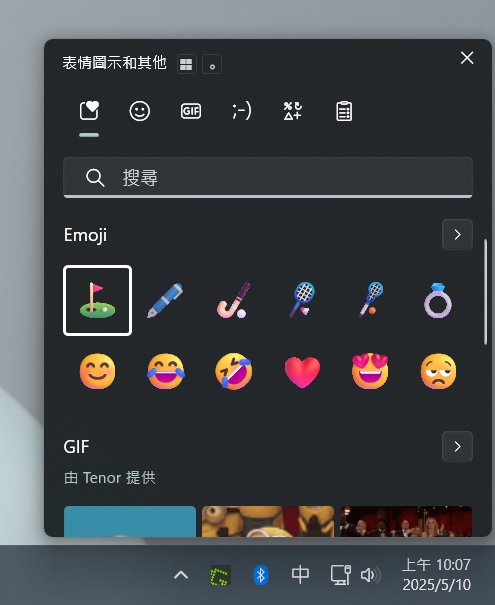
Task: Insert the rolling on floor laughing emoji
Action: 234,371
